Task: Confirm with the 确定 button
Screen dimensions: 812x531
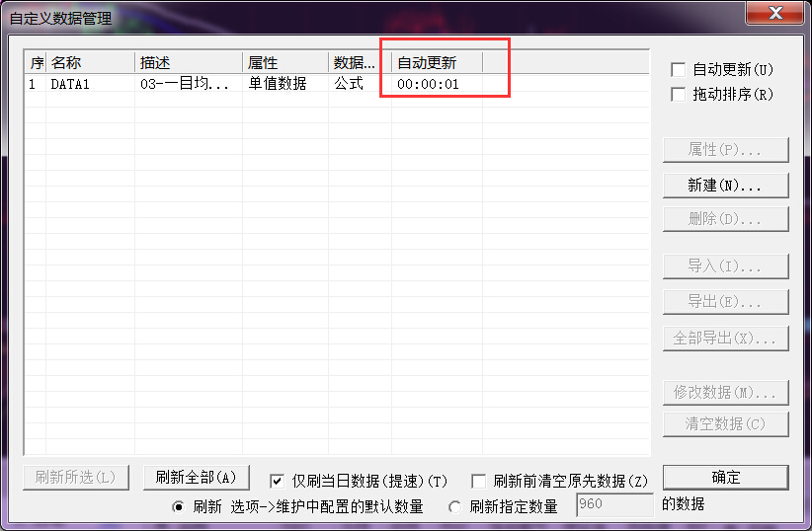Action: [725, 477]
